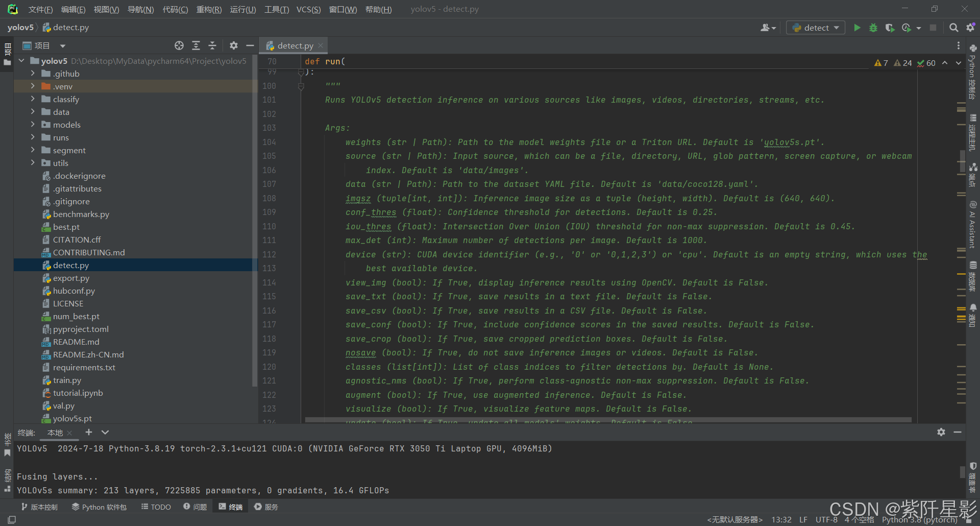
Task: Click the project tree vertical scrollbar
Action: [254, 221]
